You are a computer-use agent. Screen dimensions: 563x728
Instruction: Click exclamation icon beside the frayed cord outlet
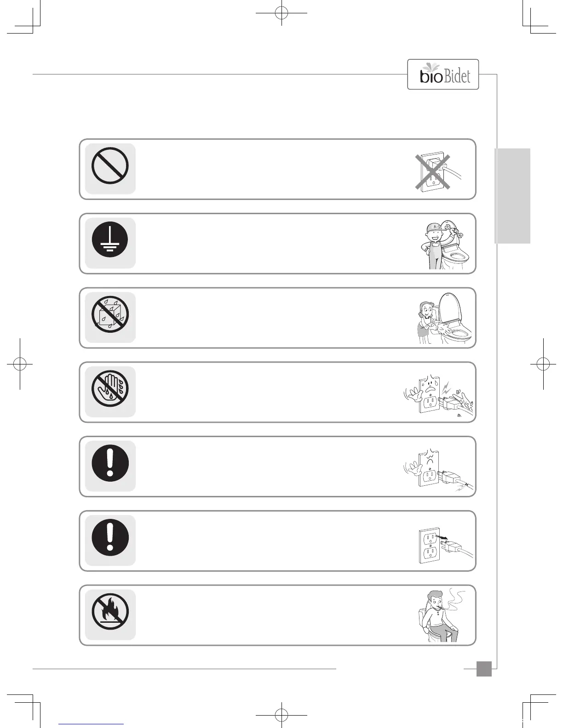tap(110, 464)
